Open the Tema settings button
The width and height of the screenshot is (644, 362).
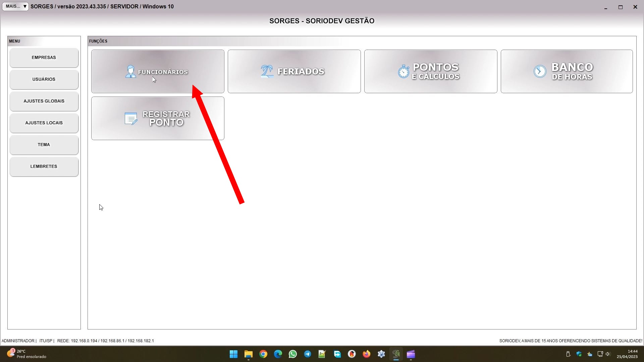pos(44,145)
